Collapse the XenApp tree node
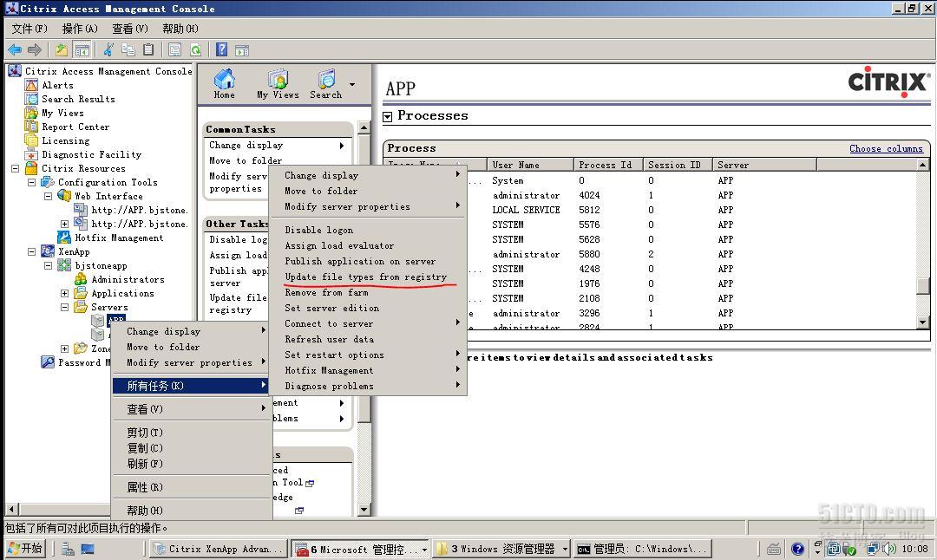 (32, 251)
